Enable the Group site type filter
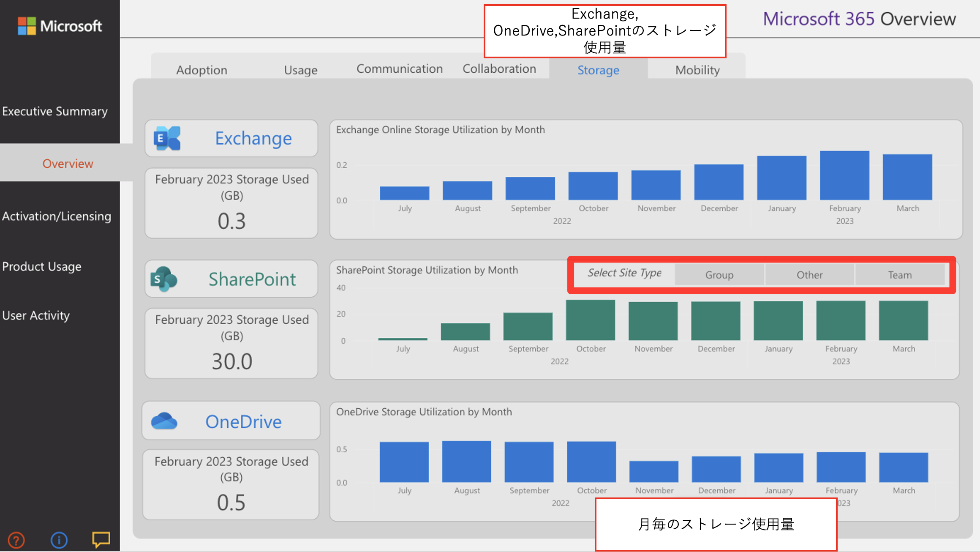980x552 pixels. click(x=719, y=275)
